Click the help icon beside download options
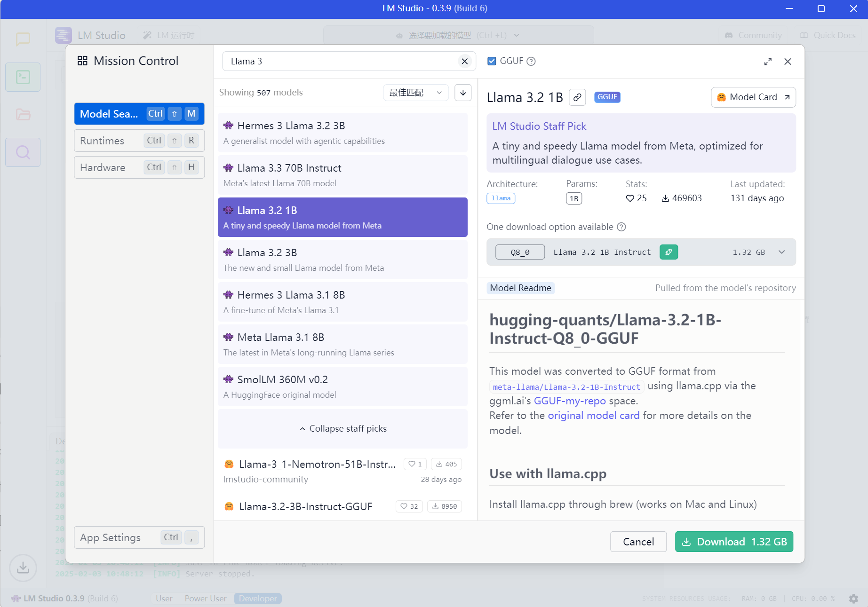Image resolution: width=868 pixels, height=607 pixels. [621, 227]
